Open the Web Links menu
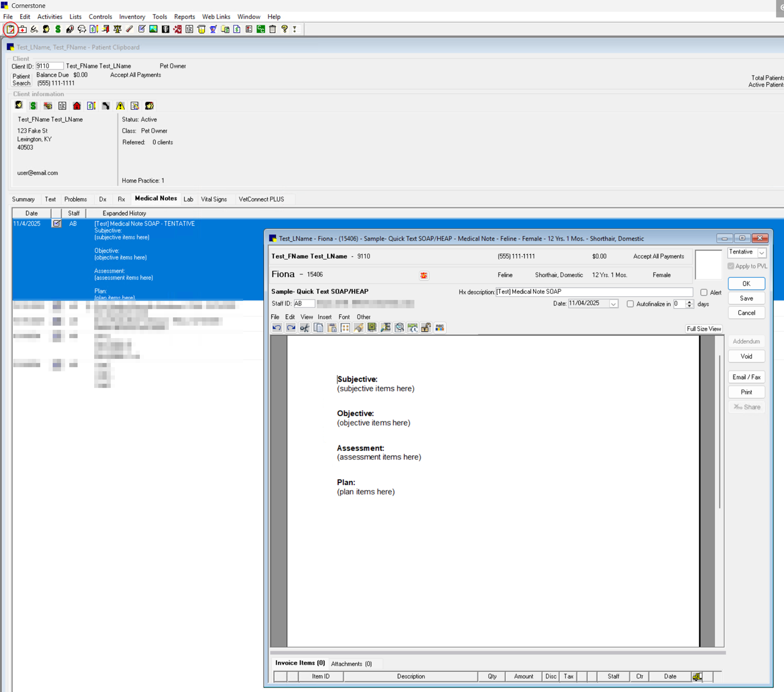Screen dimensions: 784x692 click(216, 17)
